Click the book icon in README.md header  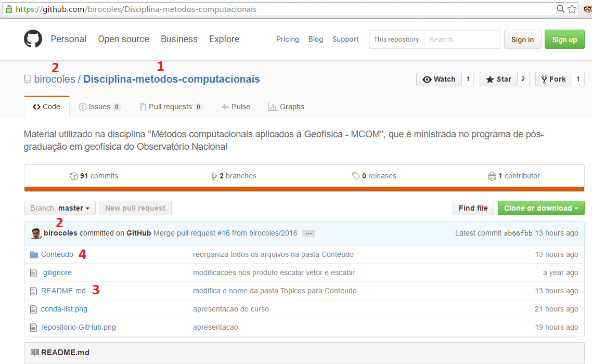point(35,352)
